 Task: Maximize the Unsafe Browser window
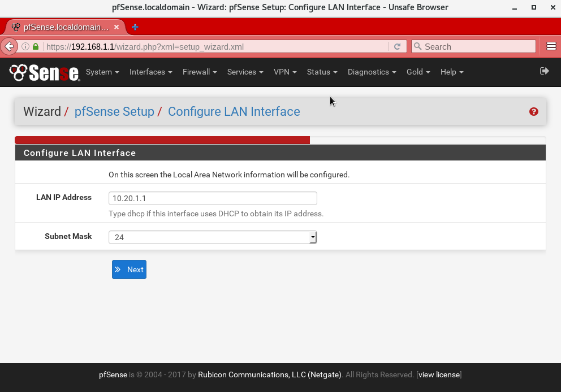534,7
